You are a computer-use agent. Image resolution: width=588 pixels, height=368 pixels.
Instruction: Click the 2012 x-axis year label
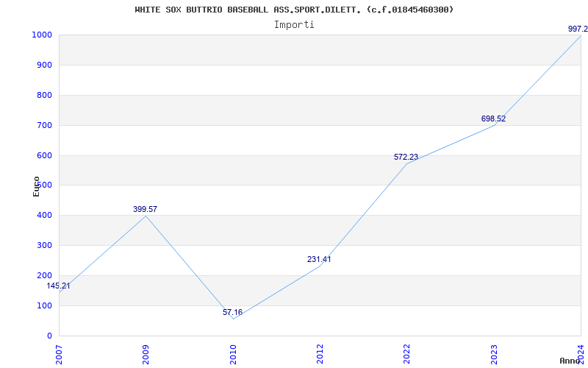pos(320,354)
